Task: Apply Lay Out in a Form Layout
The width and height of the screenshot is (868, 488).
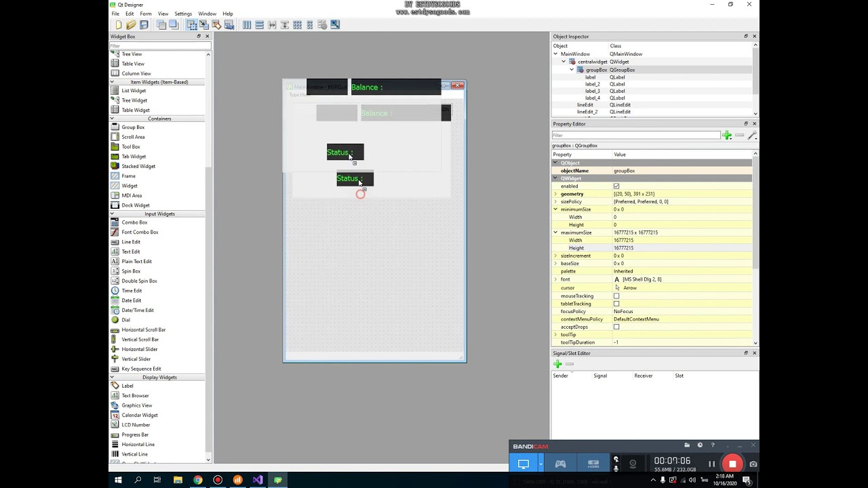Action: tap(310, 25)
